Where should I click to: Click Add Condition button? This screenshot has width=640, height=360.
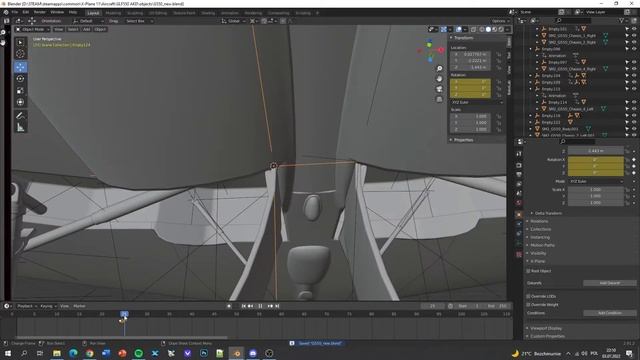(x=610, y=313)
